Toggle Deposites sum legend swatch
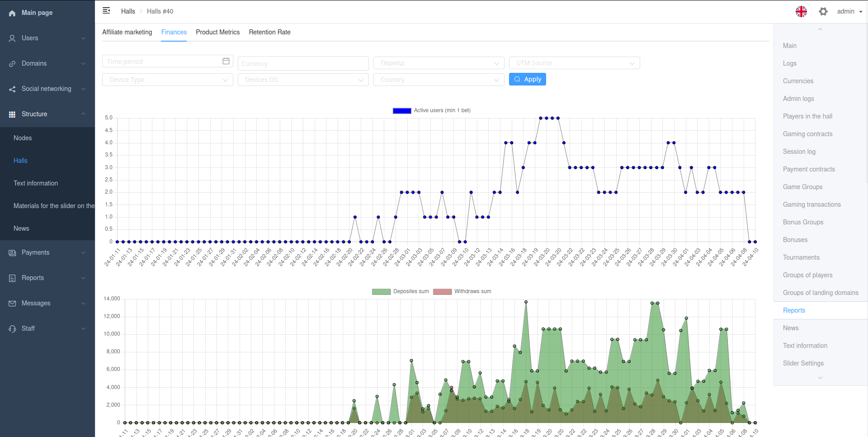This screenshot has width=868, height=437. pos(381,291)
